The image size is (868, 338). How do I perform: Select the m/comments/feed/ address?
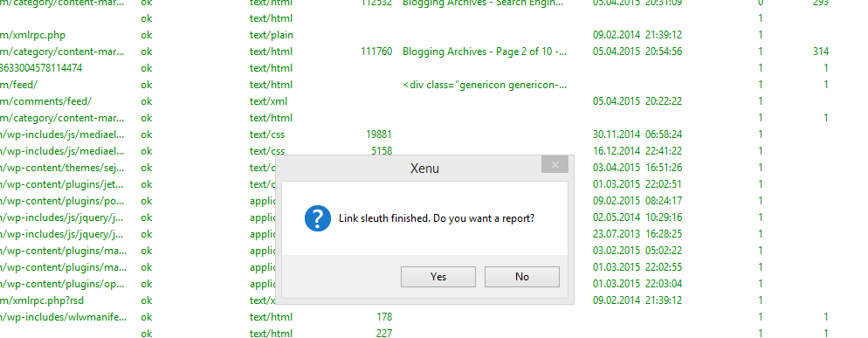tap(46, 101)
